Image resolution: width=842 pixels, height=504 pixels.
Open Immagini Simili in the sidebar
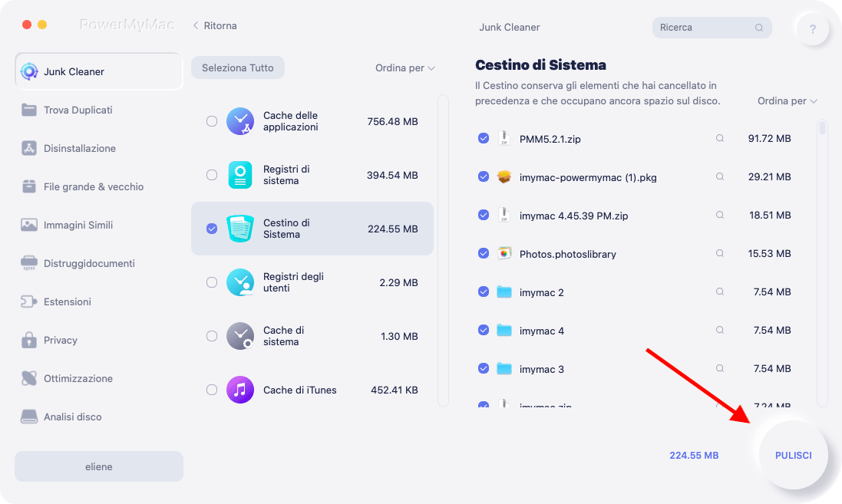click(x=78, y=225)
